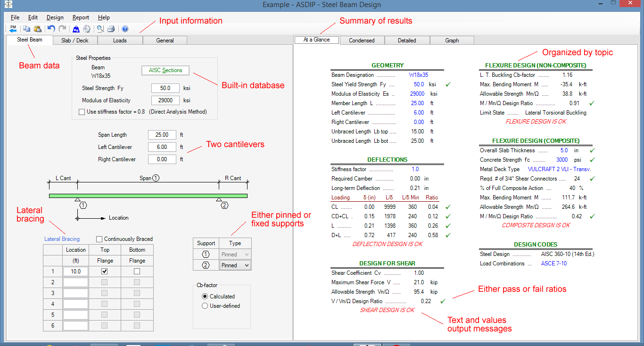Open the Help menu
Screen dimensions: 644x346
pos(104,17)
